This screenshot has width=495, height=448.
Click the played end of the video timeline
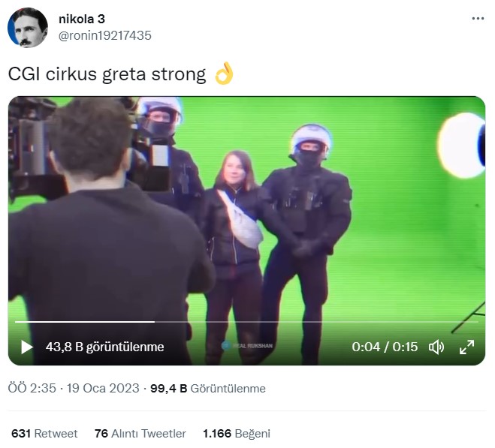pos(154,322)
